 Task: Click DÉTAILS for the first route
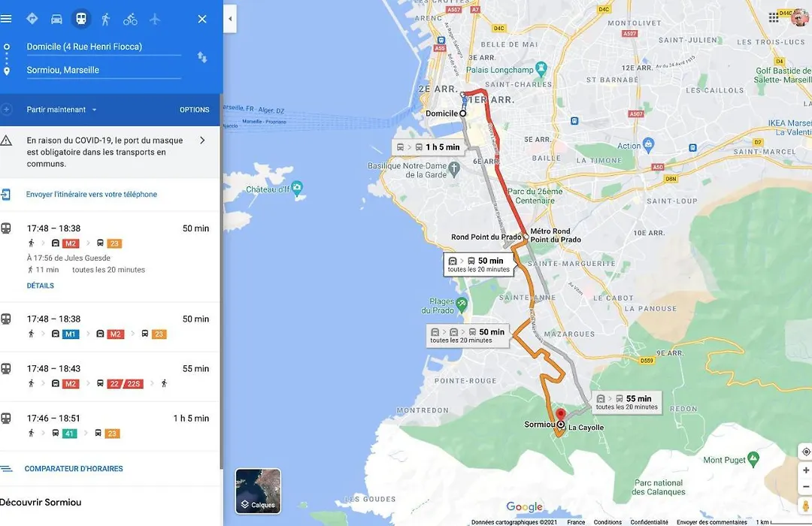click(x=41, y=286)
